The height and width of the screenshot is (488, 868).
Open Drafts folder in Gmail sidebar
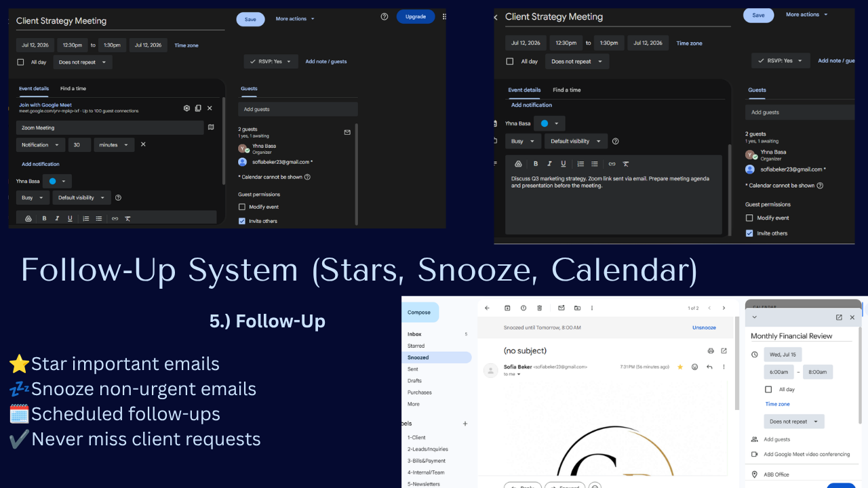pos(414,381)
